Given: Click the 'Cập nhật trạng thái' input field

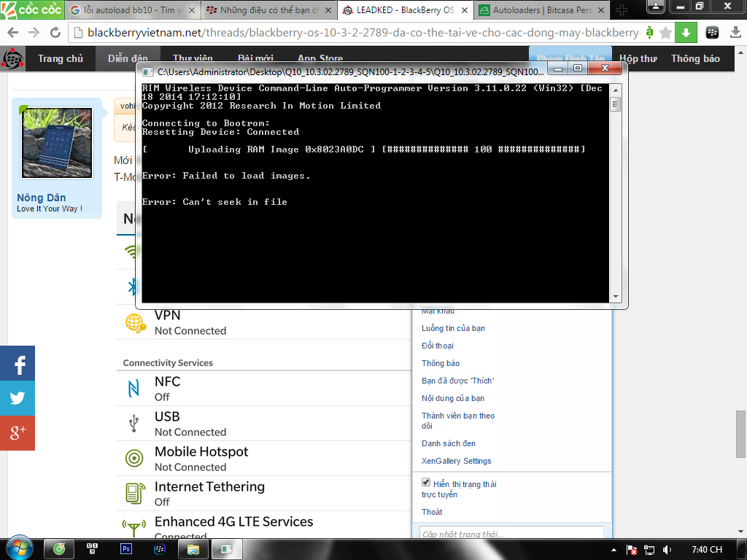Looking at the screenshot, I should point(511,534).
